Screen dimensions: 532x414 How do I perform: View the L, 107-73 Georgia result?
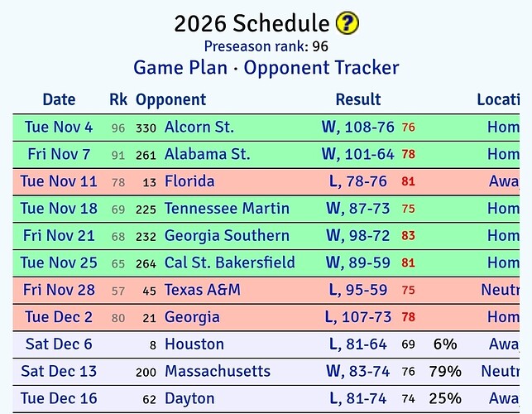(357, 317)
